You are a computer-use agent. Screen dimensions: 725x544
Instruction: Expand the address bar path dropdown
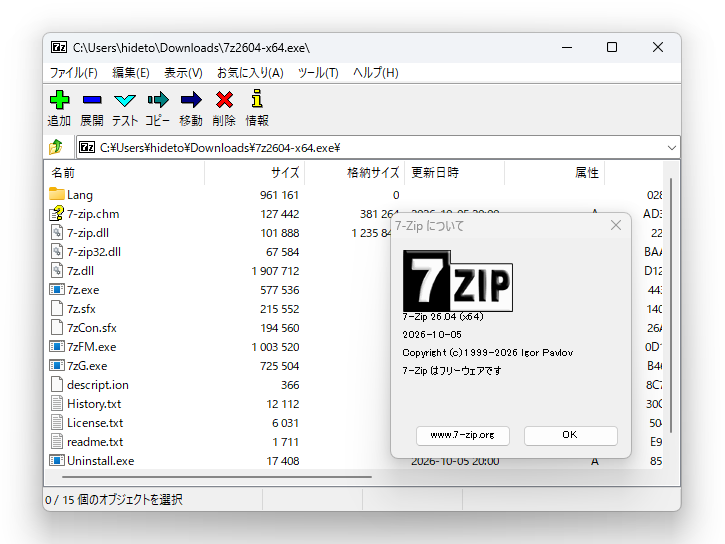click(x=671, y=148)
